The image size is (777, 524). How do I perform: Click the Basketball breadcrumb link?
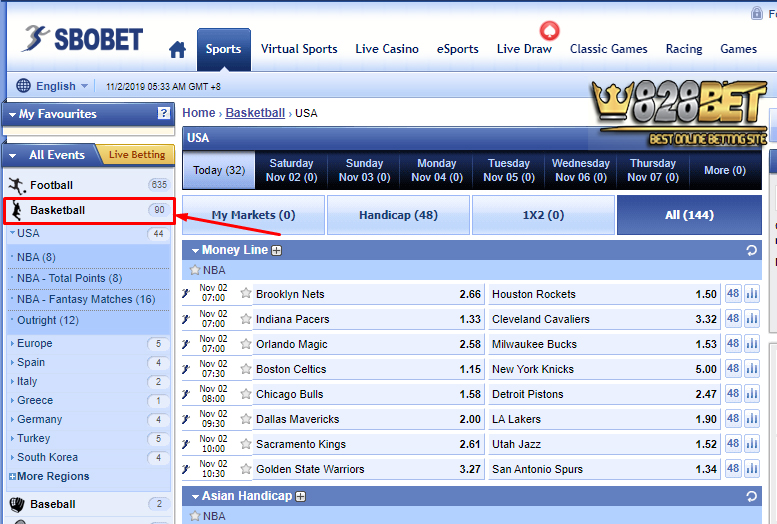[255, 113]
